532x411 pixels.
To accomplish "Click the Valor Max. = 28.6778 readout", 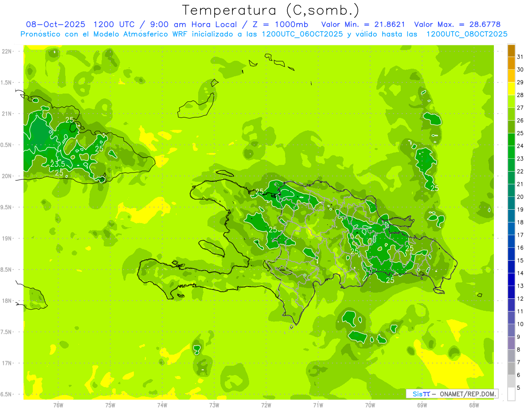I will click(x=457, y=25).
